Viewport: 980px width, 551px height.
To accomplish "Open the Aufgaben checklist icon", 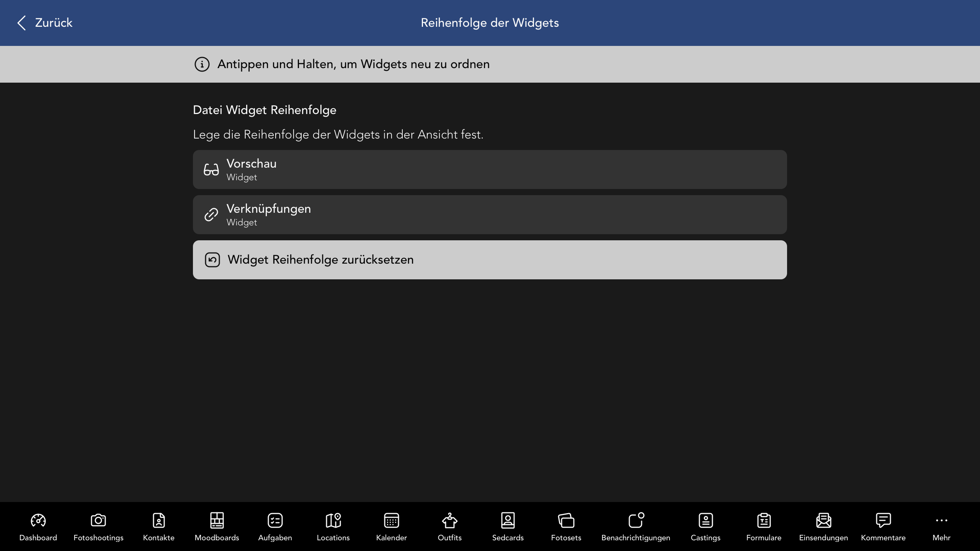I will click(275, 520).
